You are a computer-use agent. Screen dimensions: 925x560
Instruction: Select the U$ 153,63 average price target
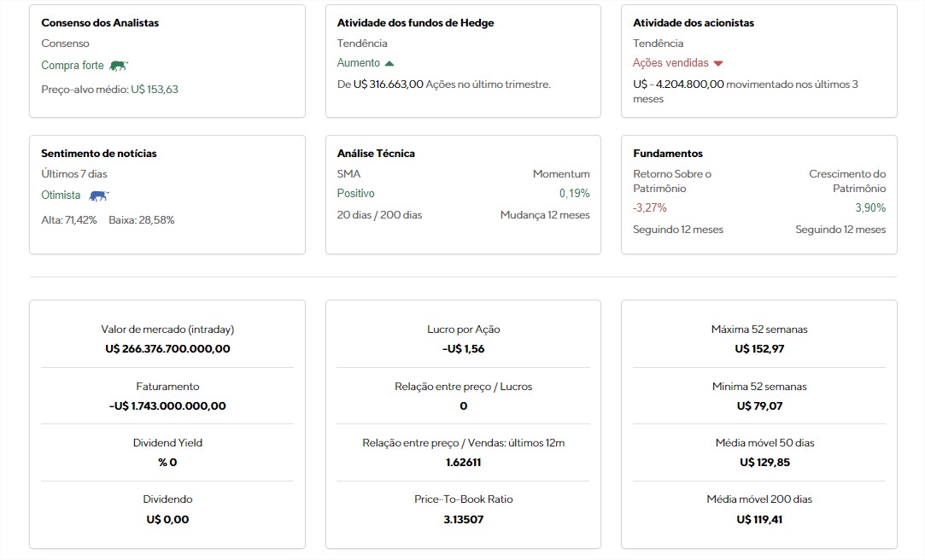[155, 89]
